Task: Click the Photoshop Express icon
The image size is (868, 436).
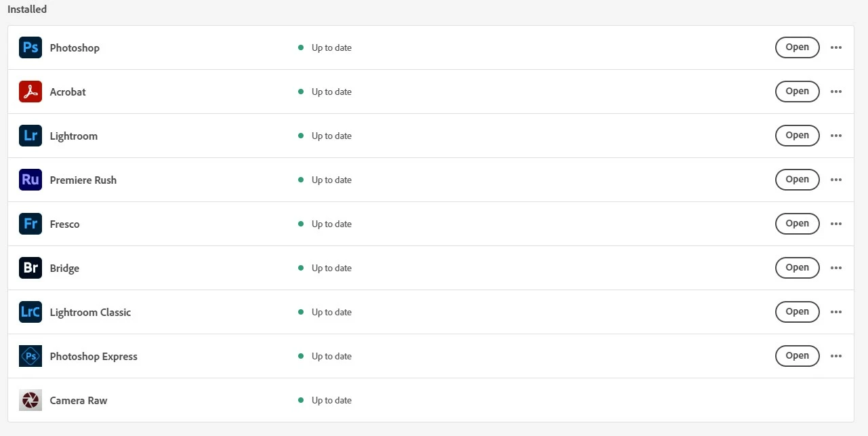Action: [30, 356]
